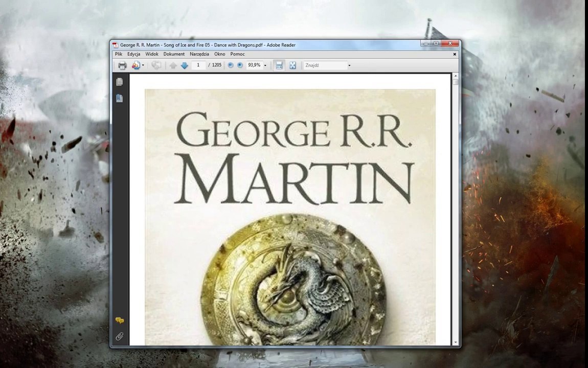Toggle fit-width scrolling mode icon
Image resolution: width=588 pixels, height=368 pixels.
[279, 65]
